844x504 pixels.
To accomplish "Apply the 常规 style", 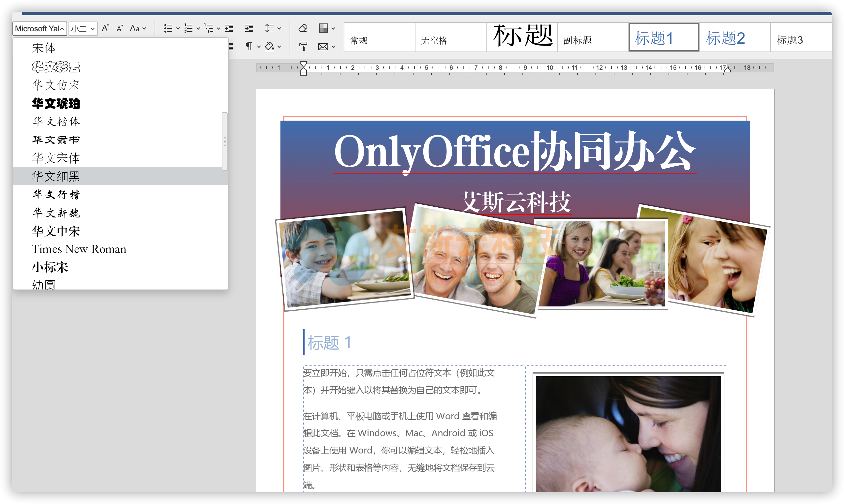I will [379, 37].
